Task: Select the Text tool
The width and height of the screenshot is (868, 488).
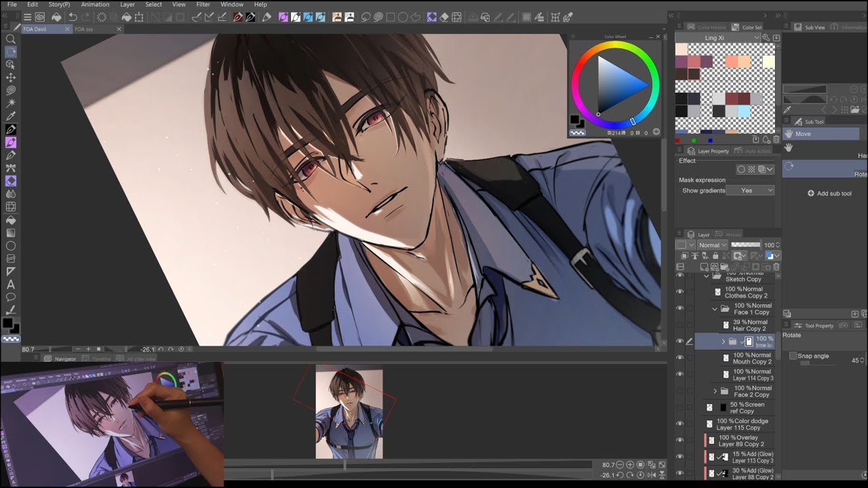Action: click(11, 284)
